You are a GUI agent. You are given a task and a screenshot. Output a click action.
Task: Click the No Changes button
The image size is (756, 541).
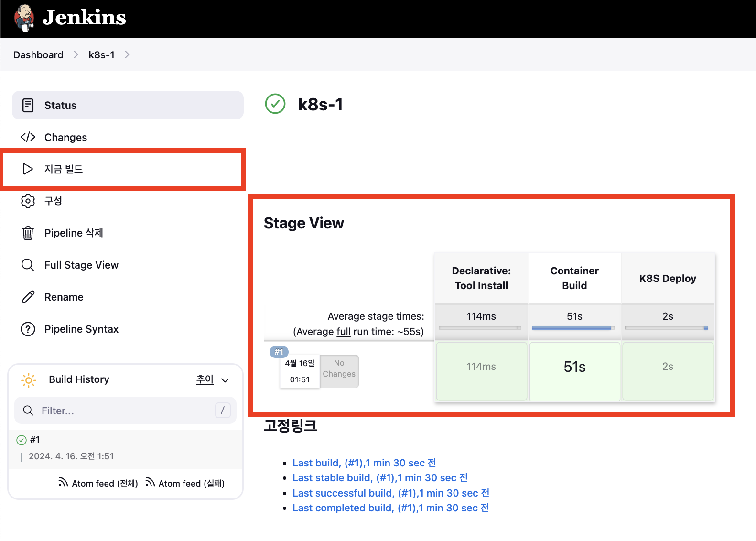339,371
